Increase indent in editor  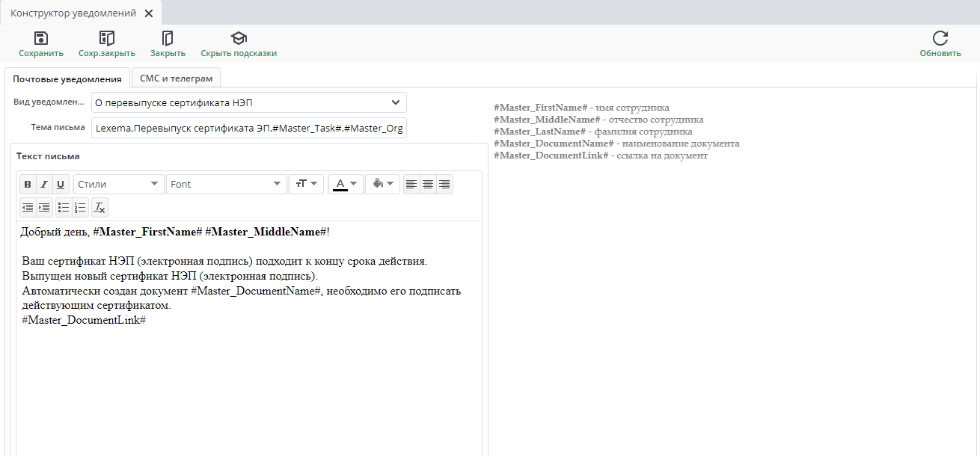[x=44, y=207]
